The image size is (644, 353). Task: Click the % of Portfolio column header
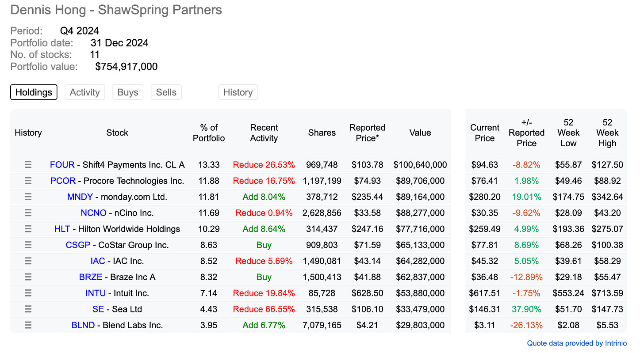click(x=209, y=133)
